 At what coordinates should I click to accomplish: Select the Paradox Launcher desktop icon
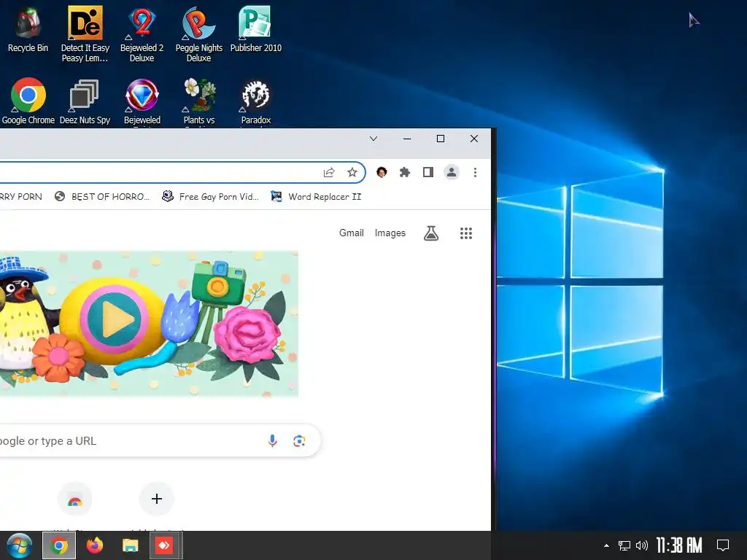(256, 102)
